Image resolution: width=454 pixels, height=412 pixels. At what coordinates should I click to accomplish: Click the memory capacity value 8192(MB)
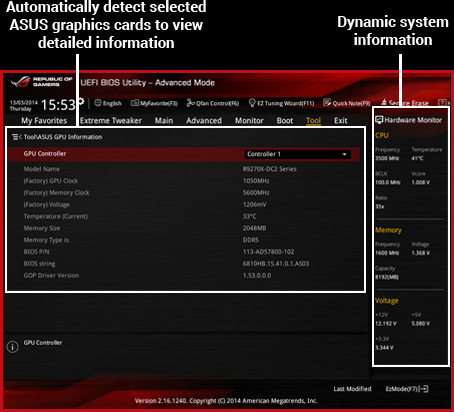(387, 277)
